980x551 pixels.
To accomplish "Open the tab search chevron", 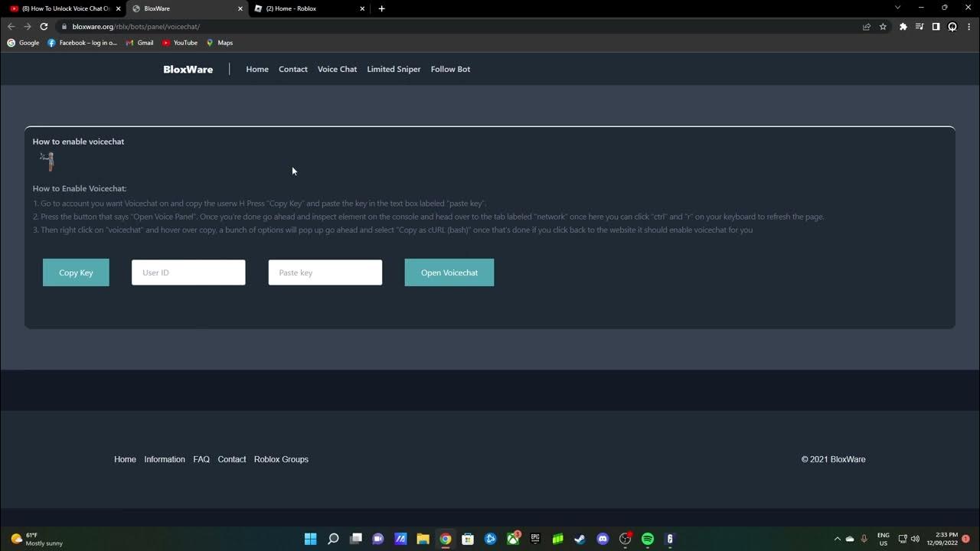I will click(x=898, y=8).
